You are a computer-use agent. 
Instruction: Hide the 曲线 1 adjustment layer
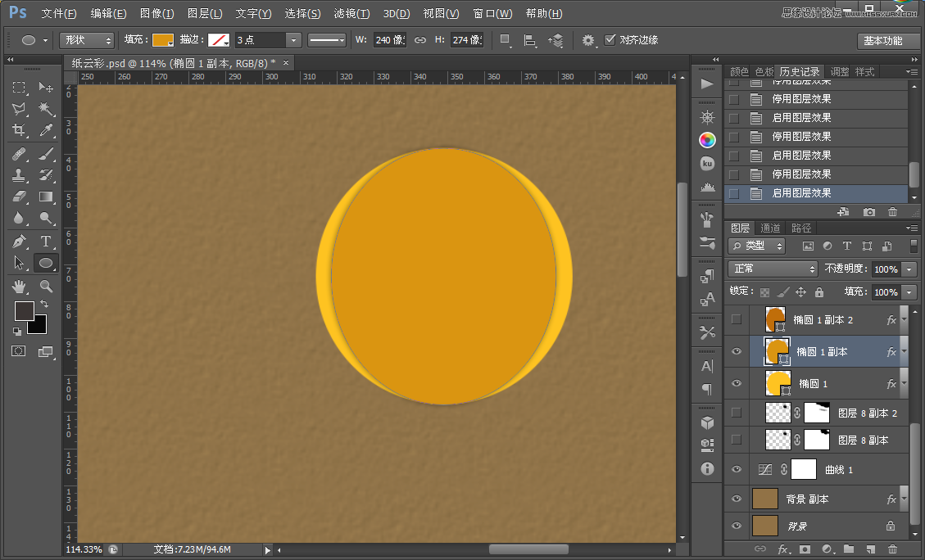coord(737,469)
